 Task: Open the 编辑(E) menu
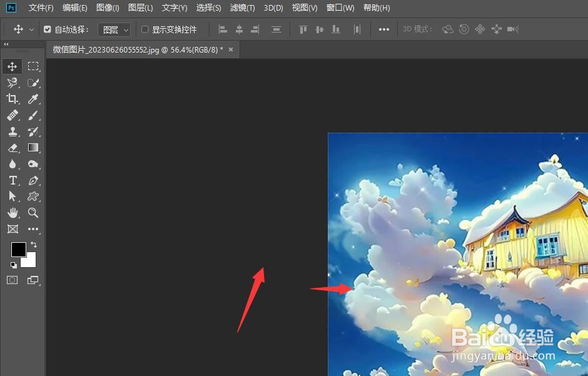click(74, 8)
